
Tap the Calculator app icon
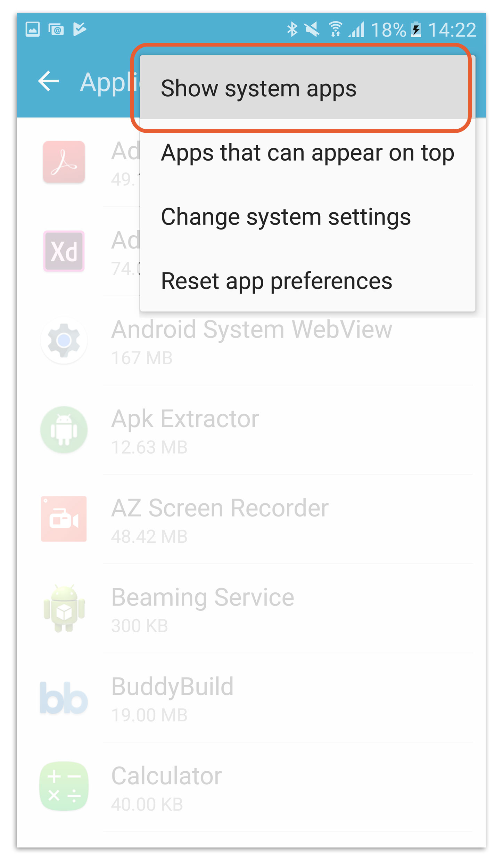pyautogui.click(x=64, y=787)
